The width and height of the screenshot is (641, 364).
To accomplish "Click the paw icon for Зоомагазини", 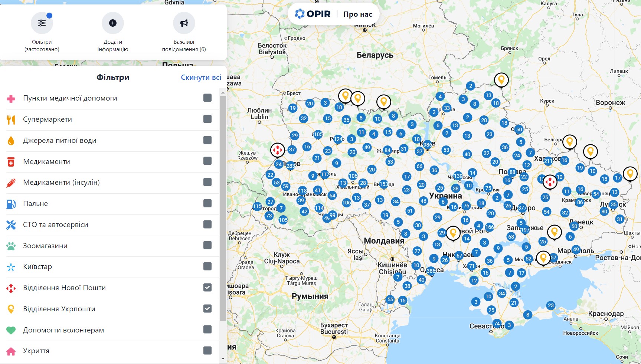I will coord(12,245).
